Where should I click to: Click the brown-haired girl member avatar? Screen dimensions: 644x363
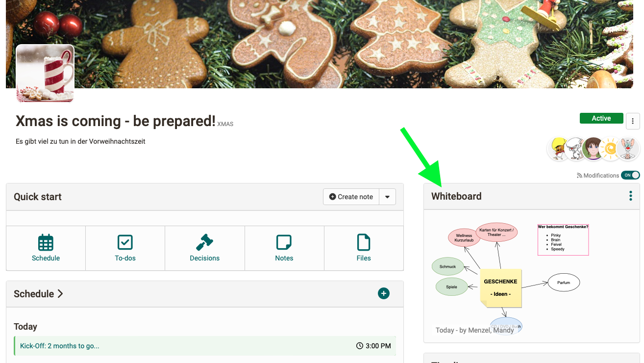(x=594, y=149)
